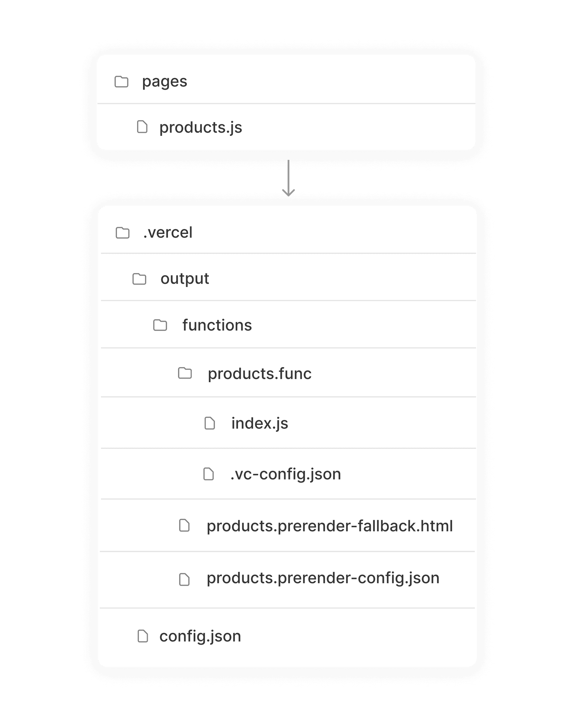The height and width of the screenshot is (728, 577).
Task: Open the products.func folder label
Action: 259,374
